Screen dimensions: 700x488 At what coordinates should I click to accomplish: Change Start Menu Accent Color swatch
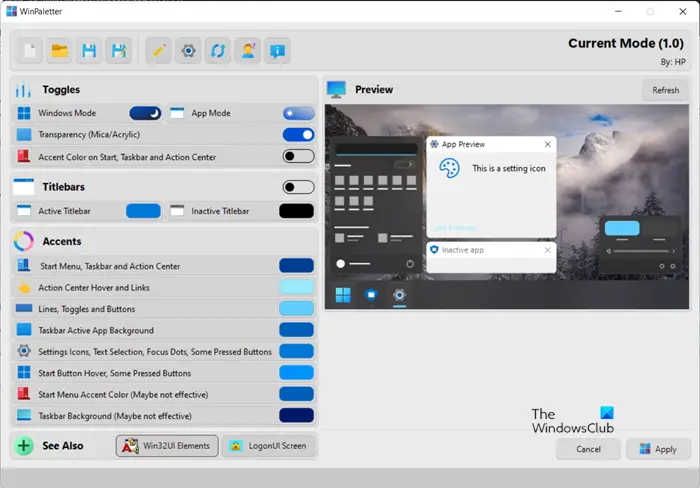(x=296, y=394)
